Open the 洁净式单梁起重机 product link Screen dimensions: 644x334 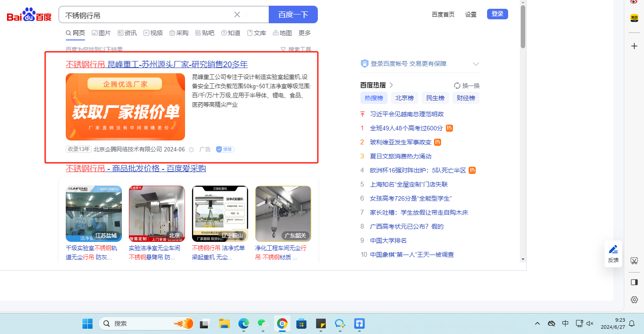[218, 252]
